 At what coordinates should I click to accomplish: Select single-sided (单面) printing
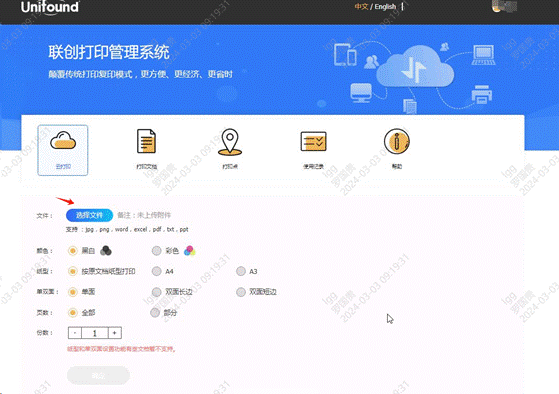point(73,292)
